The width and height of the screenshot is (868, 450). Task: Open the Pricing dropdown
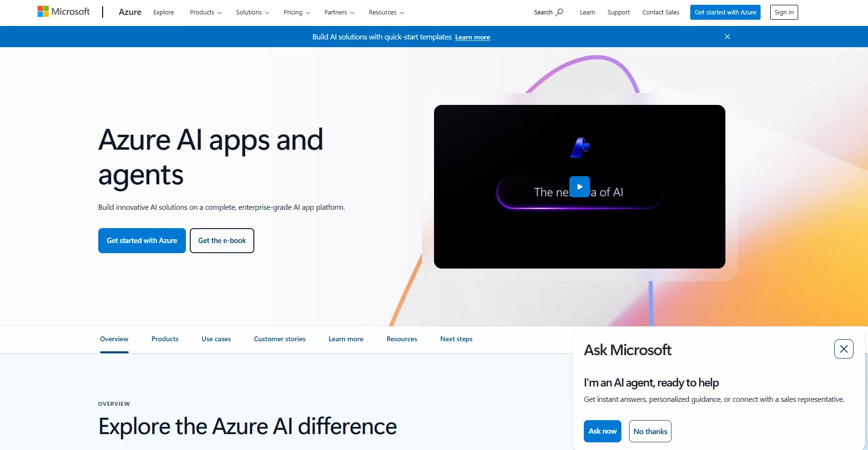click(x=296, y=12)
